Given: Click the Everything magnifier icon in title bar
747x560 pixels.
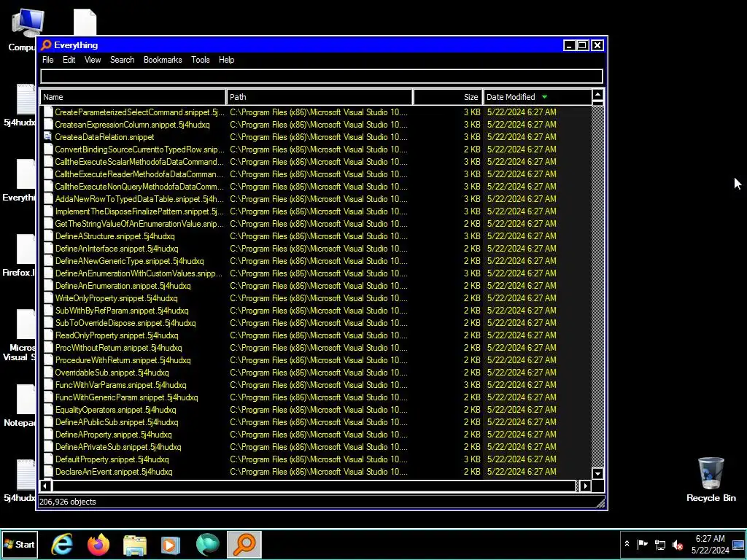Looking at the screenshot, I should click(x=46, y=45).
